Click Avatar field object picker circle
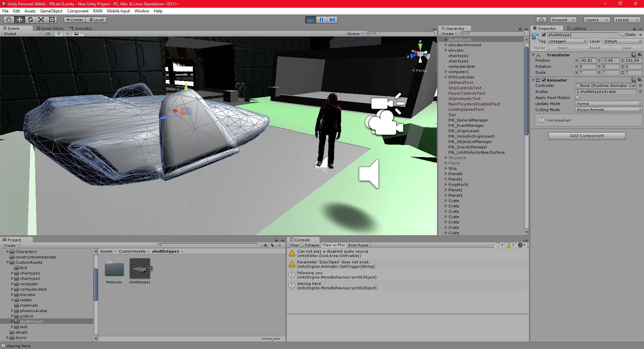This screenshot has height=349, width=644. coord(640,92)
